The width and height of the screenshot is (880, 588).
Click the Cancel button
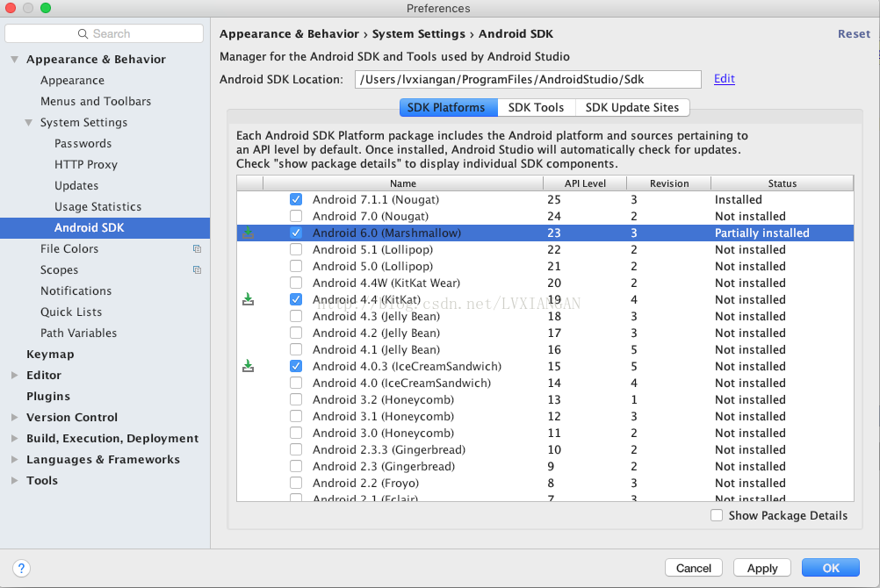693,568
